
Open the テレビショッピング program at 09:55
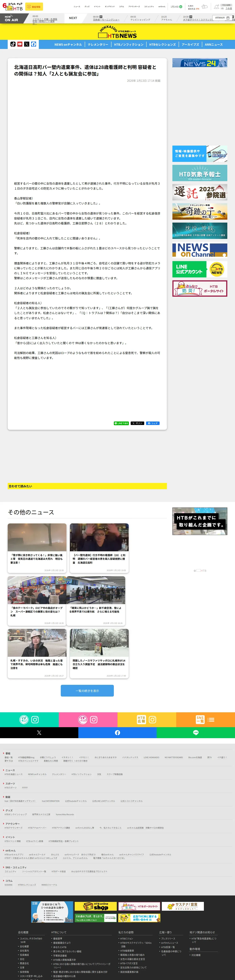click(140, 20)
